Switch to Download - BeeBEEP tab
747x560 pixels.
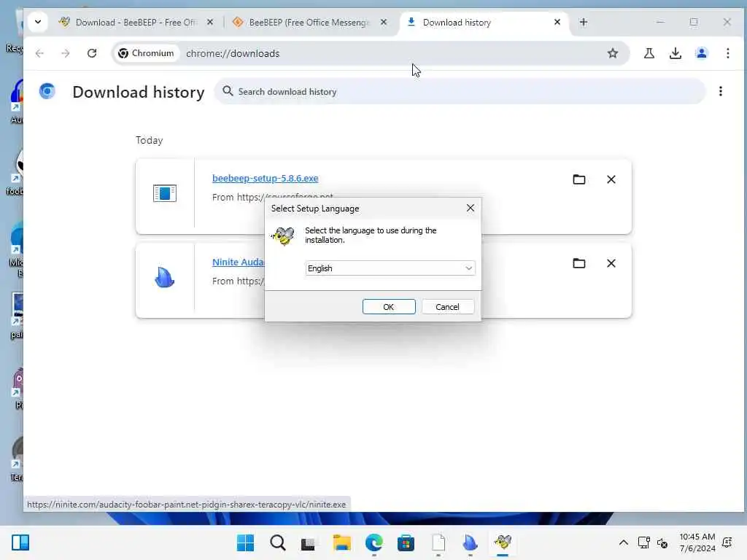pyautogui.click(x=136, y=23)
